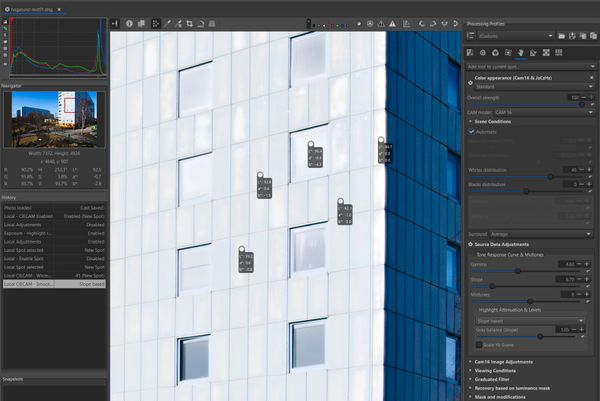
Task: Open the Exposure tools tab icon
Action: 470,51
